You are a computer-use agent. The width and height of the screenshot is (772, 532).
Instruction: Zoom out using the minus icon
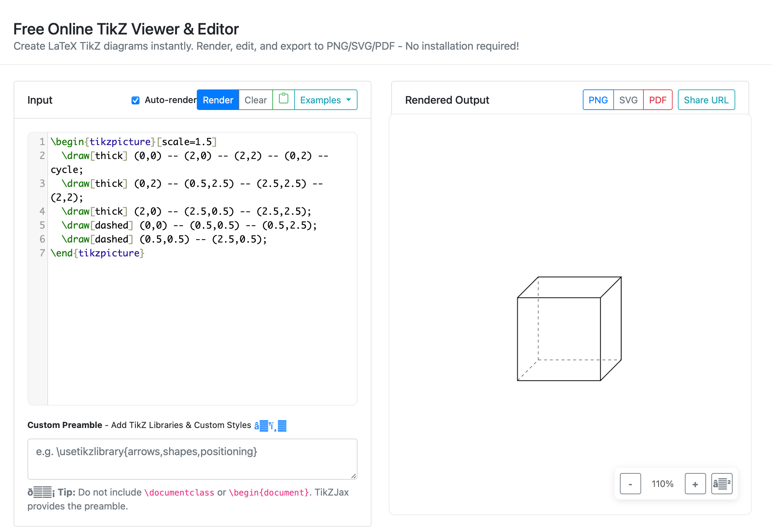click(x=630, y=484)
